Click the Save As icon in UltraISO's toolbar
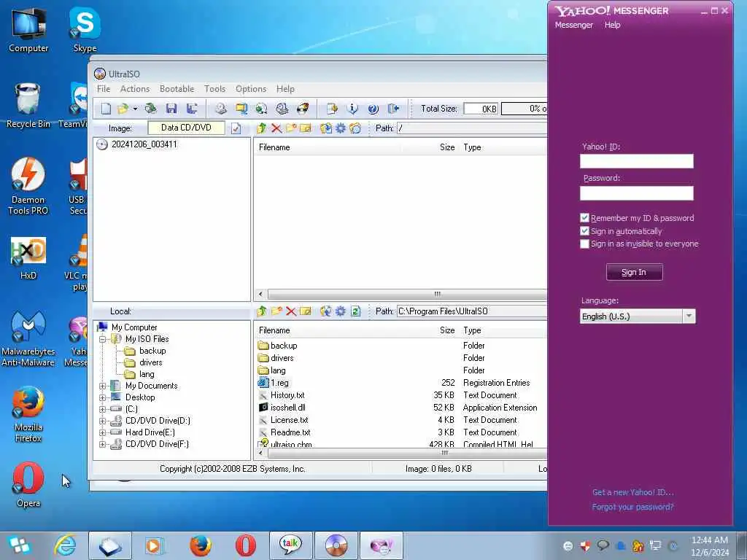The image size is (747, 560). (x=192, y=109)
